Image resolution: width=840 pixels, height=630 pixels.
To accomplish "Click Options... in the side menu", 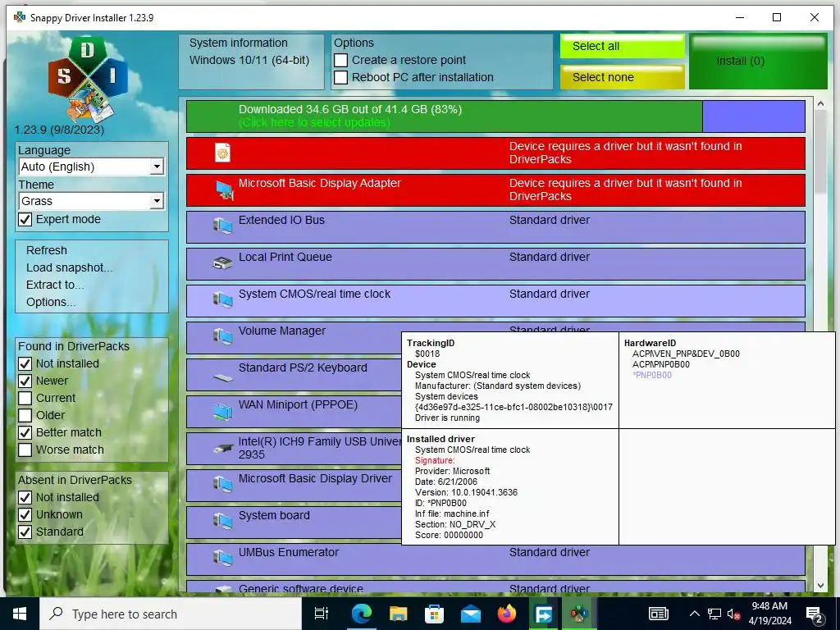I will 51,302.
